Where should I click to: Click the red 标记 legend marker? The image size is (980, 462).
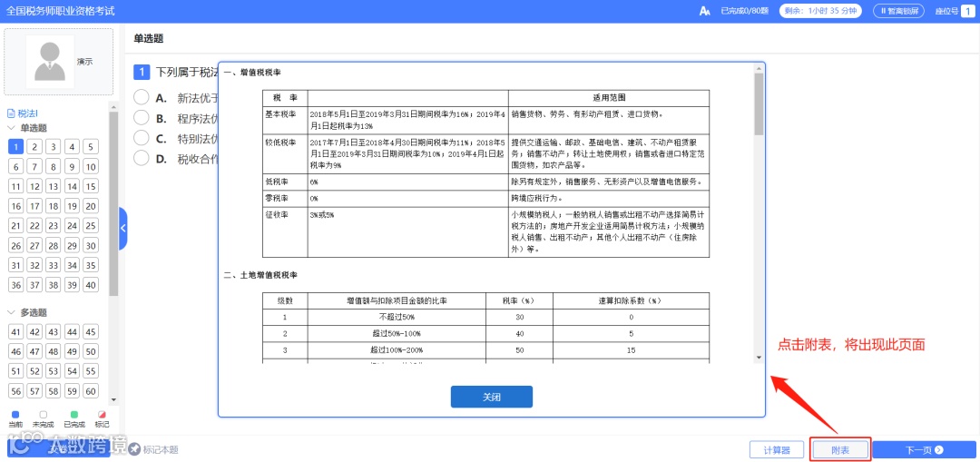(102, 414)
